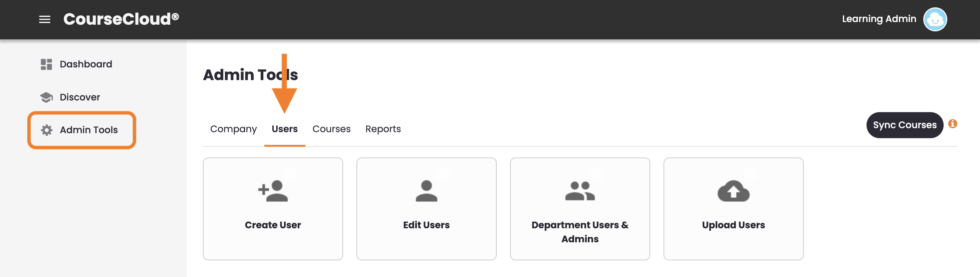Click the person icon on Edit Users card
980x277 pixels.
click(x=426, y=191)
